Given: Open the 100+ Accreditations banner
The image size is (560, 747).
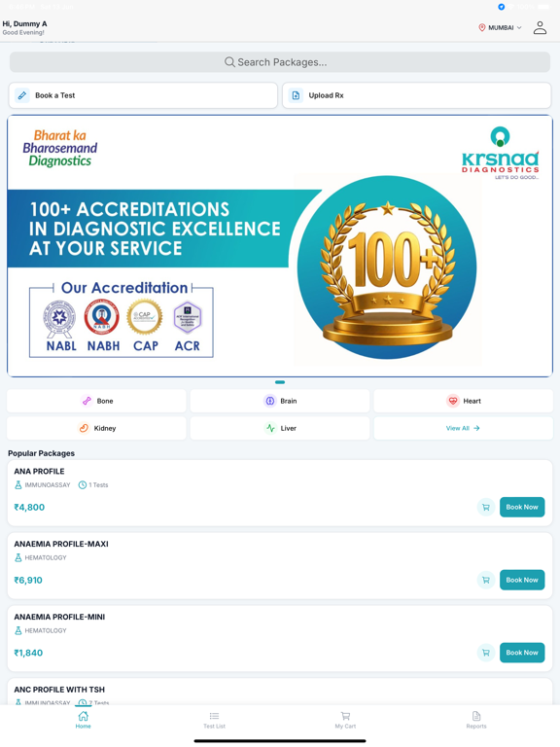Looking at the screenshot, I should point(280,246).
